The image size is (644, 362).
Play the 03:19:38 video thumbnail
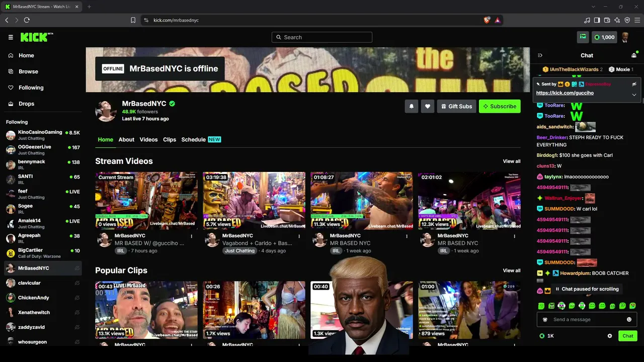pyautogui.click(x=254, y=201)
